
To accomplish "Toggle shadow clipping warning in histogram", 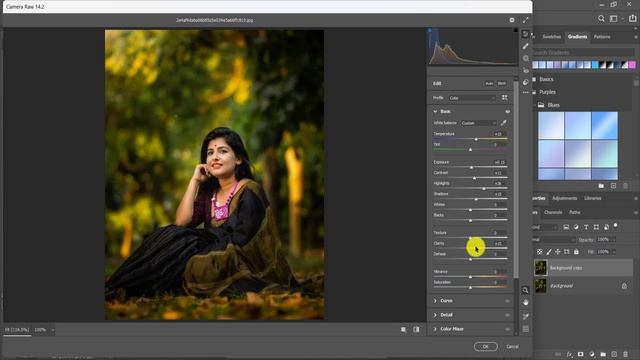I will (x=430, y=30).
